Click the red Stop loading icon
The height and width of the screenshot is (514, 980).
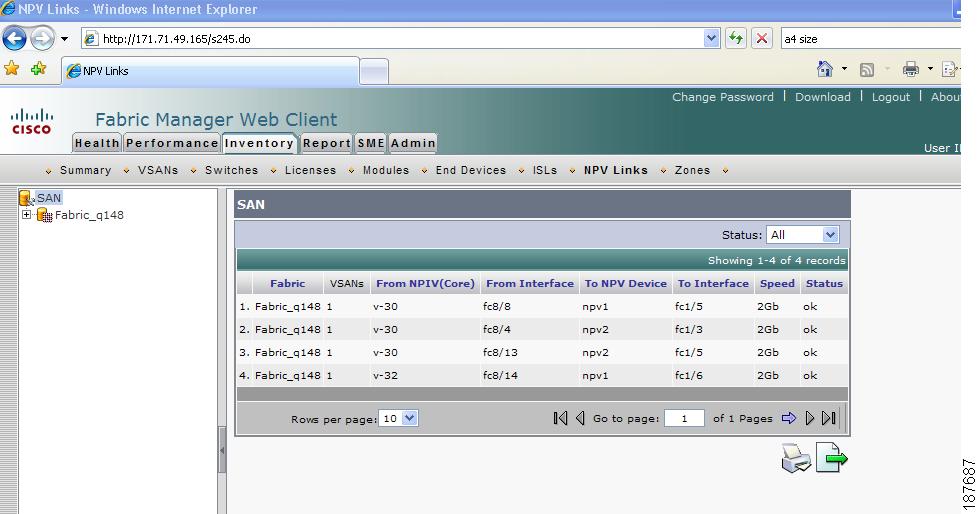click(x=762, y=39)
